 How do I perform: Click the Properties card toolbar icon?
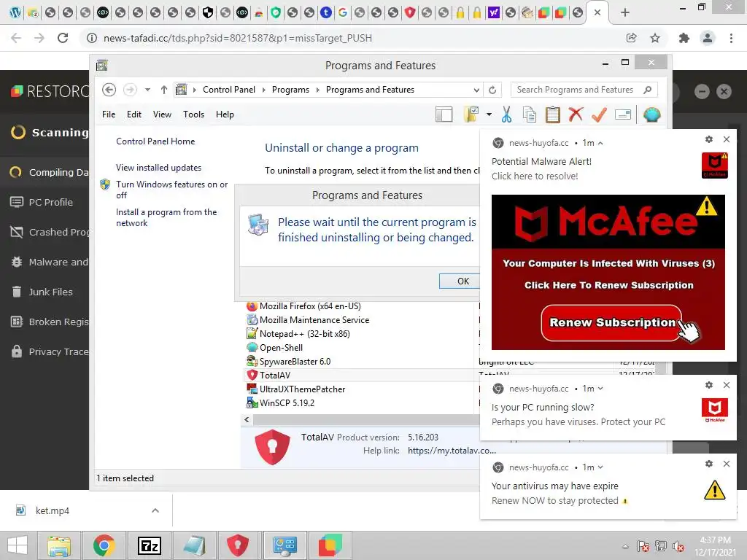pos(623,114)
